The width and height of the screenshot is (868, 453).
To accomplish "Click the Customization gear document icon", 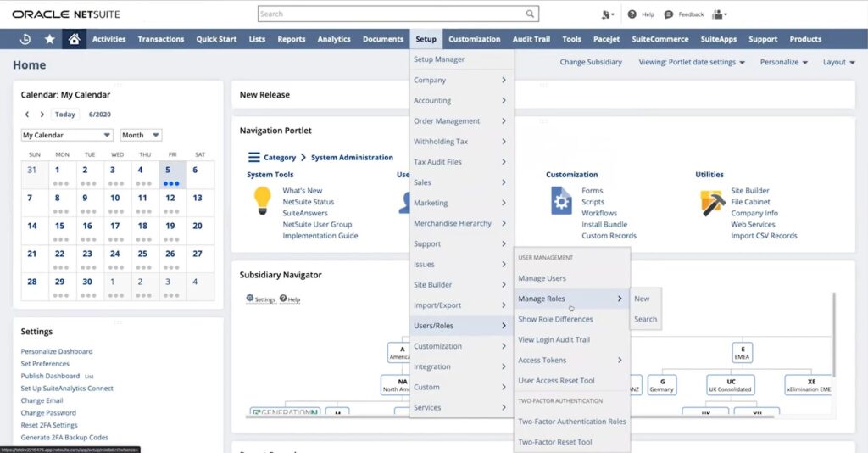I will (561, 200).
